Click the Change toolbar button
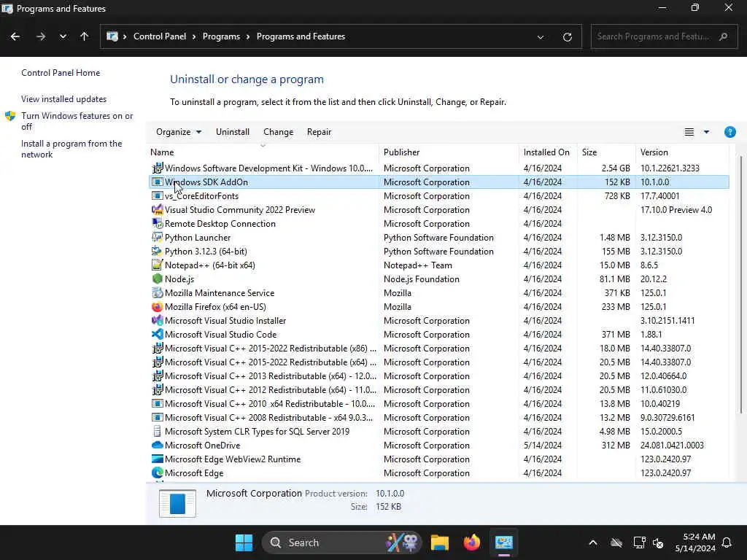The height and width of the screenshot is (560, 747). pos(278,132)
